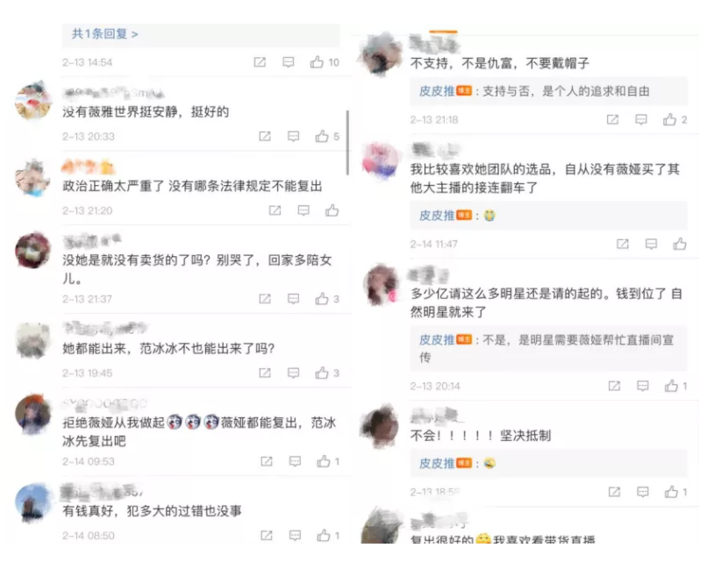Open reply box for 我比较喜欢她团队的选品 comment
Screen dimensions: 728x569
pos(651,244)
